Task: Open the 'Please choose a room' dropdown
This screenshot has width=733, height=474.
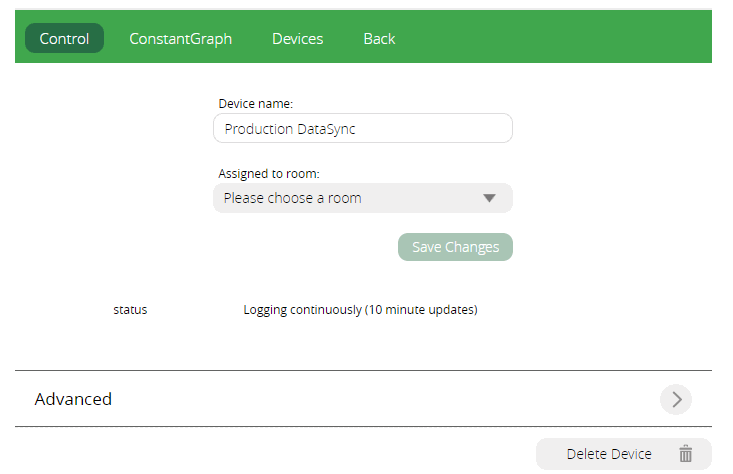Action: click(350, 198)
